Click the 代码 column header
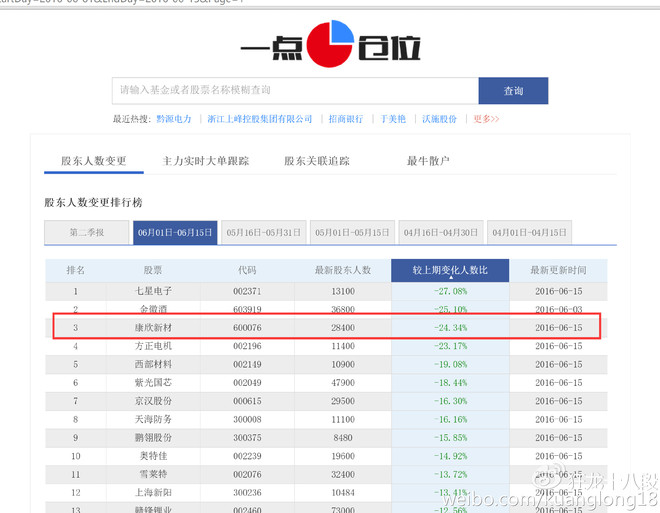660x513 pixels. [247, 271]
